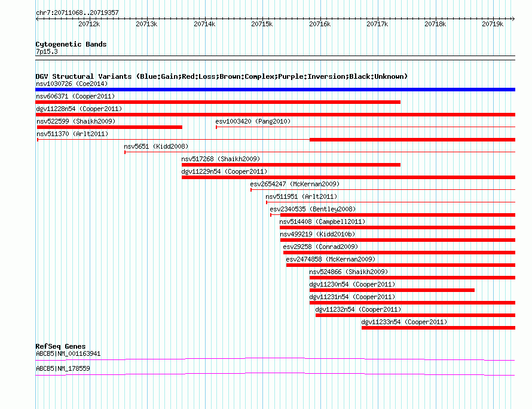Open the nsv517268 (Shaikh2009) label
This screenshot has height=409, width=532.
pyautogui.click(x=221, y=159)
